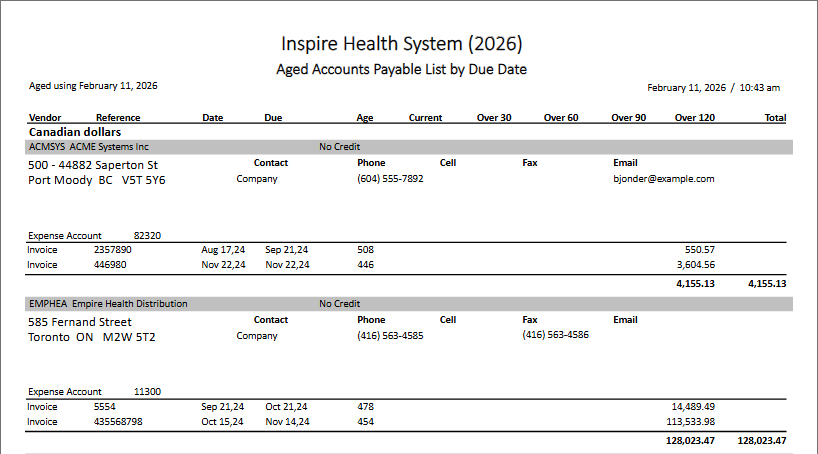The width and height of the screenshot is (818, 454).
Task: Click Empire total amount 128,023.47
Action: tap(762, 441)
